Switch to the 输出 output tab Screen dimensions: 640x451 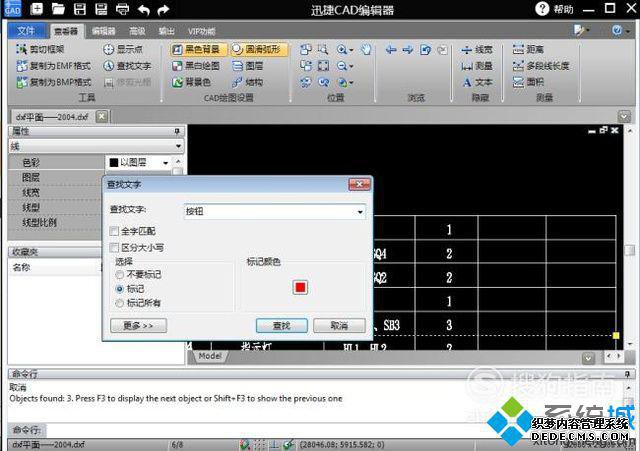166,31
